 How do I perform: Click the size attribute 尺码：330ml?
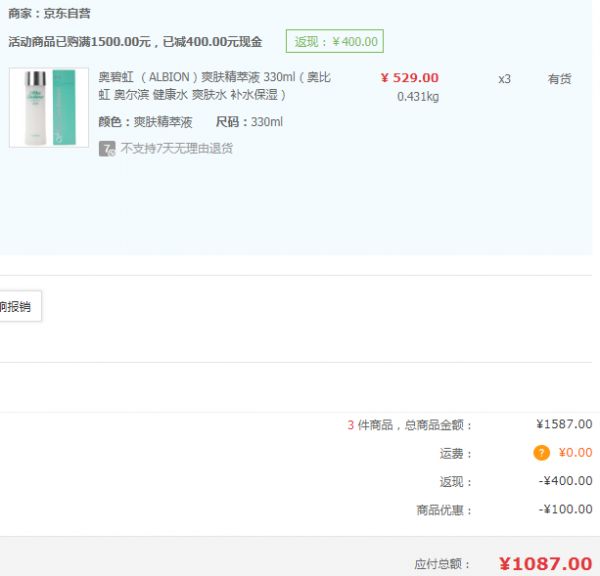[249, 122]
